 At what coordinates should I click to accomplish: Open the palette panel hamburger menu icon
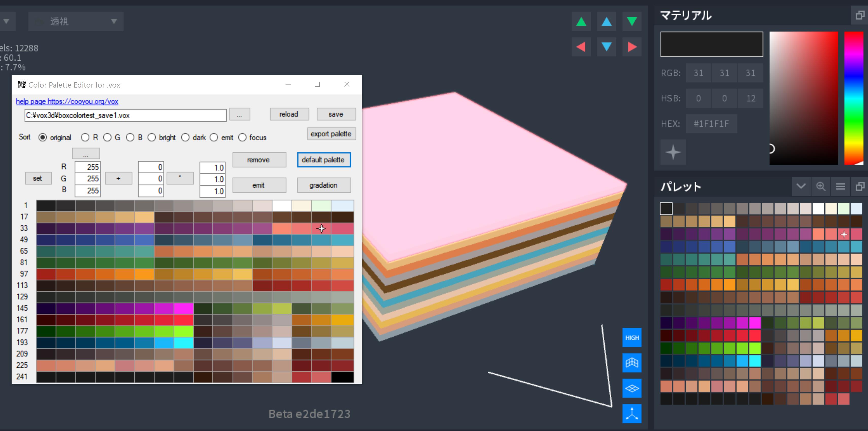point(840,186)
